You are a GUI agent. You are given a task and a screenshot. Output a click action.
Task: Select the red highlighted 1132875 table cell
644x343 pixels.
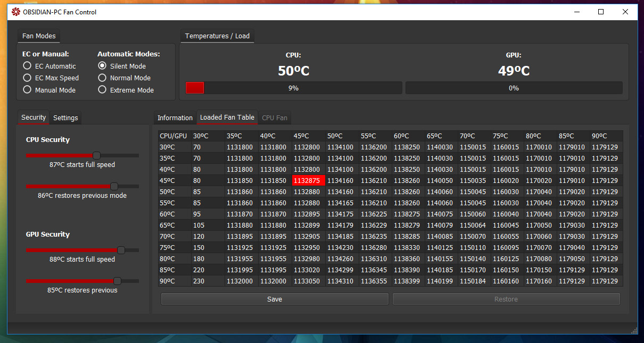pyautogui.click(x=309, y=181)
